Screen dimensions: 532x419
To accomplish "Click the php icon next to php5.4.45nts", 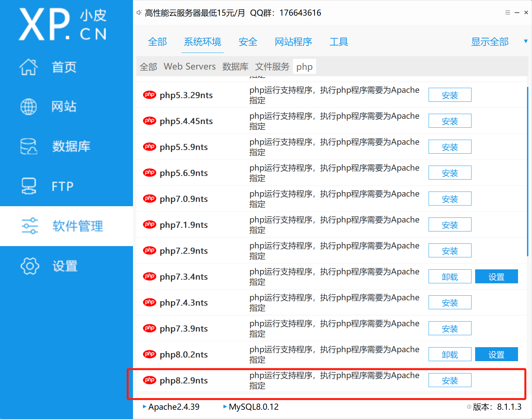I will click(x=150, y=121).
